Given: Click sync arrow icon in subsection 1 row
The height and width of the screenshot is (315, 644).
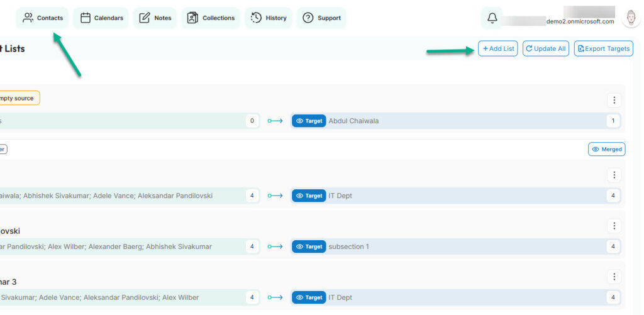Looking at the screenshot, I should (275, 247).
